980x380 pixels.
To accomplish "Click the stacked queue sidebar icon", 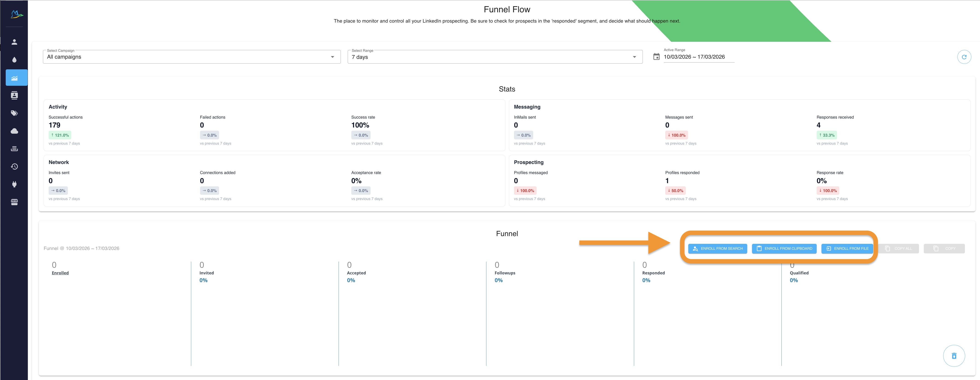I will [14, 148].
